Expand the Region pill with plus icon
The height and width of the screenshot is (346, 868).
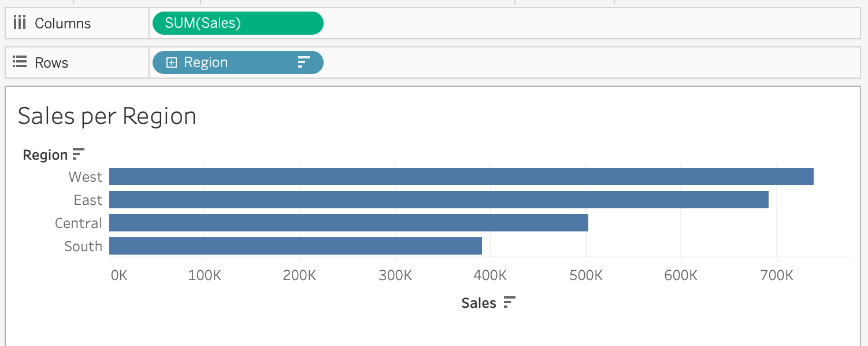coord(171,62)
